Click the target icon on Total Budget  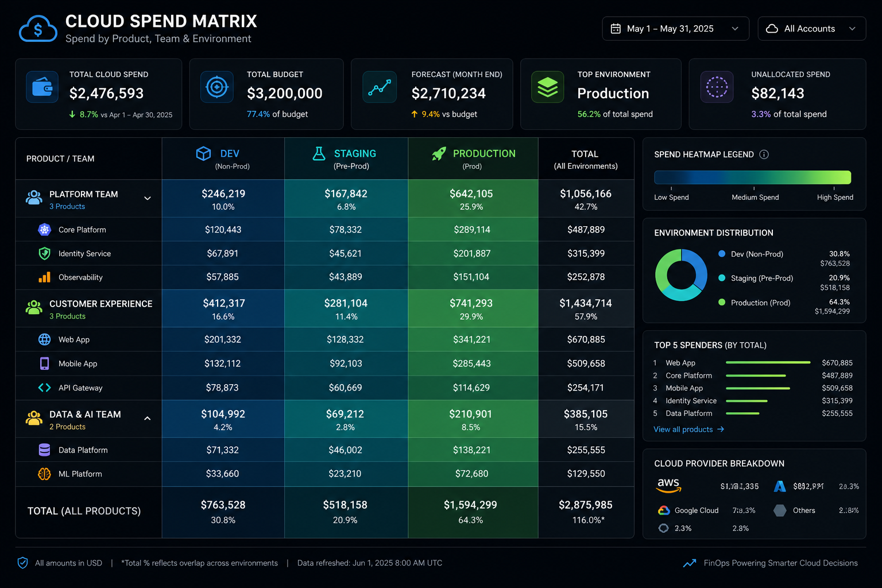(217, 87)
